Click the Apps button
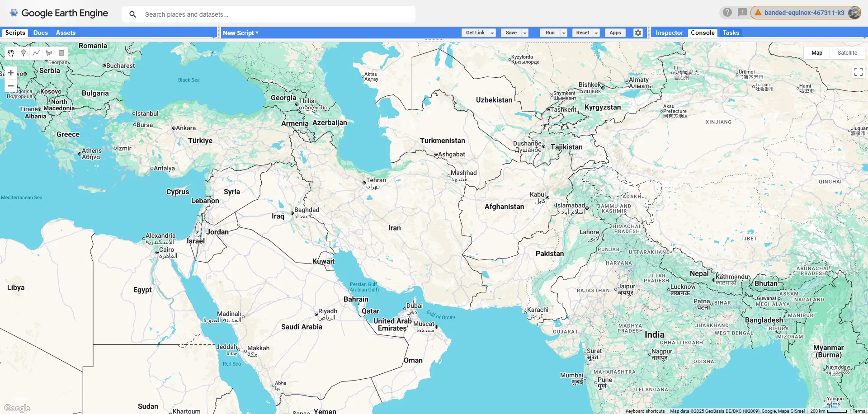 coord(615,33)
